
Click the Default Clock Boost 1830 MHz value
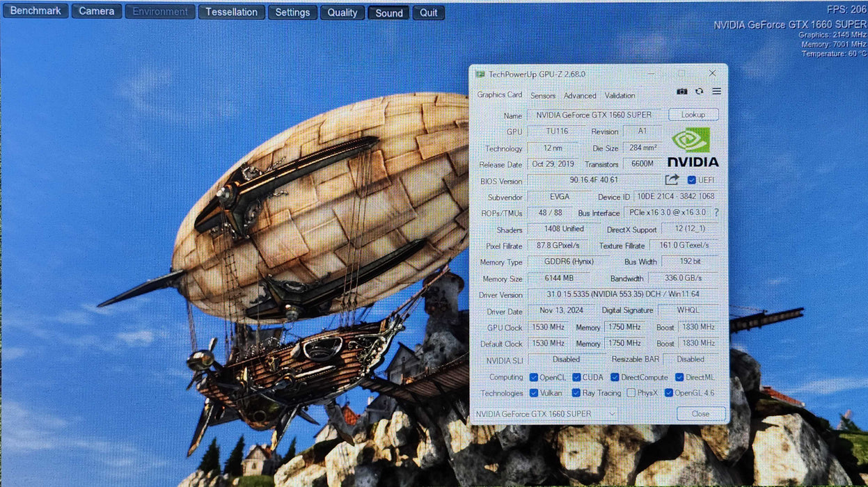coord(698,344)
